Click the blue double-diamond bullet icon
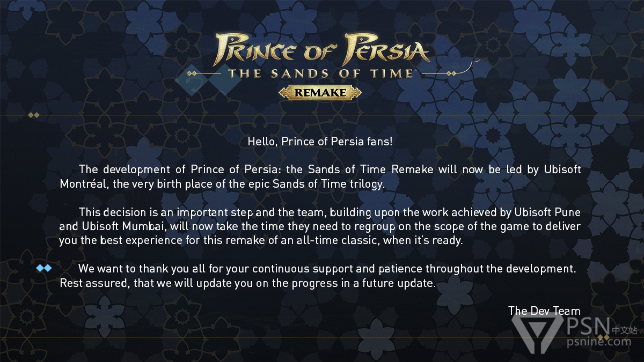644x362 pixels. click(44, 268)
